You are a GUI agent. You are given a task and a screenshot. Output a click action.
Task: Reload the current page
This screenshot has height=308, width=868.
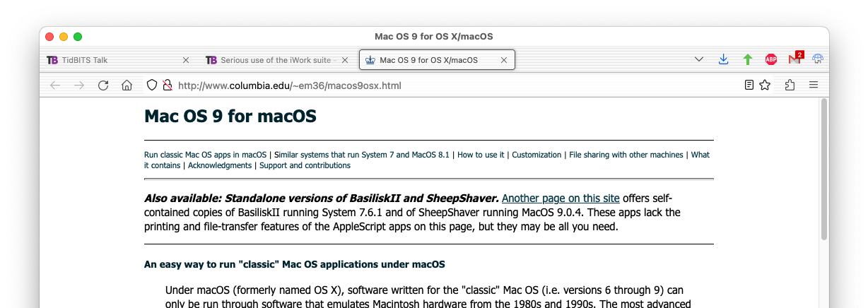(x=103, y=85)
